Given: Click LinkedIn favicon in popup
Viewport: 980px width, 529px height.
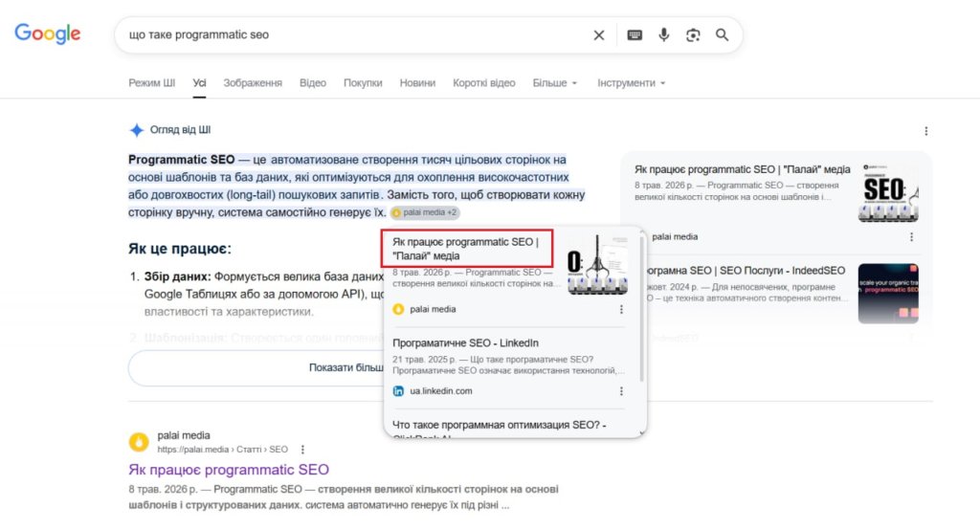Looking at the screenshot, I should coord(398,391).
